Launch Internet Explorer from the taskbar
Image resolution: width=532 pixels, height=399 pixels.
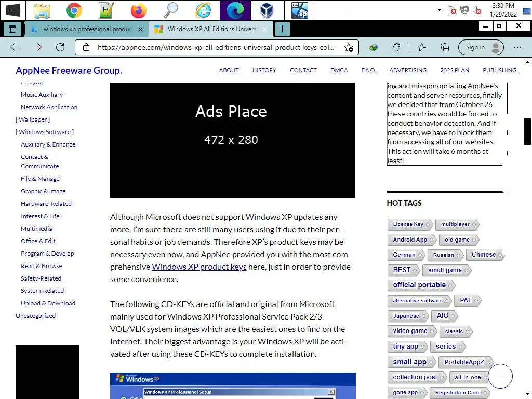tap(203, 10)
